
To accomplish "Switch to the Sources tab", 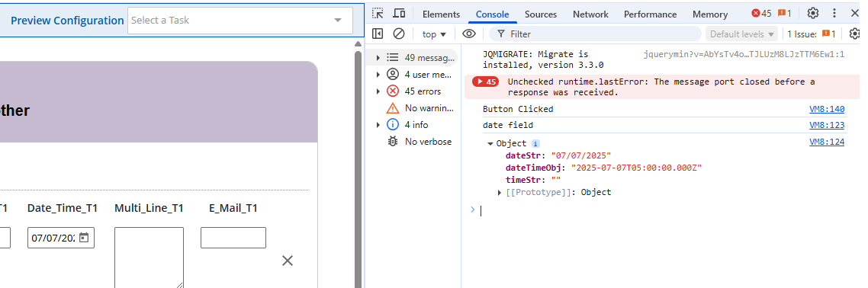I will tap(541, 14).
